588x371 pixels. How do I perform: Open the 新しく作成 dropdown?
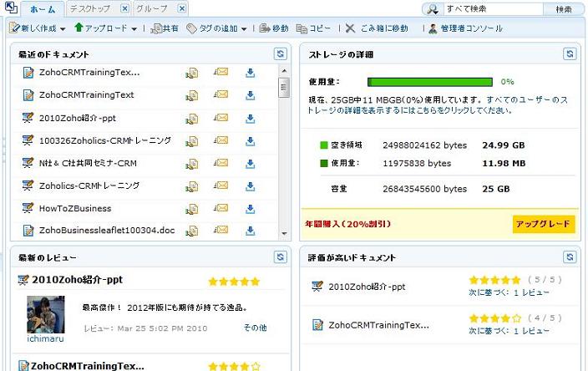coord(63,29)
